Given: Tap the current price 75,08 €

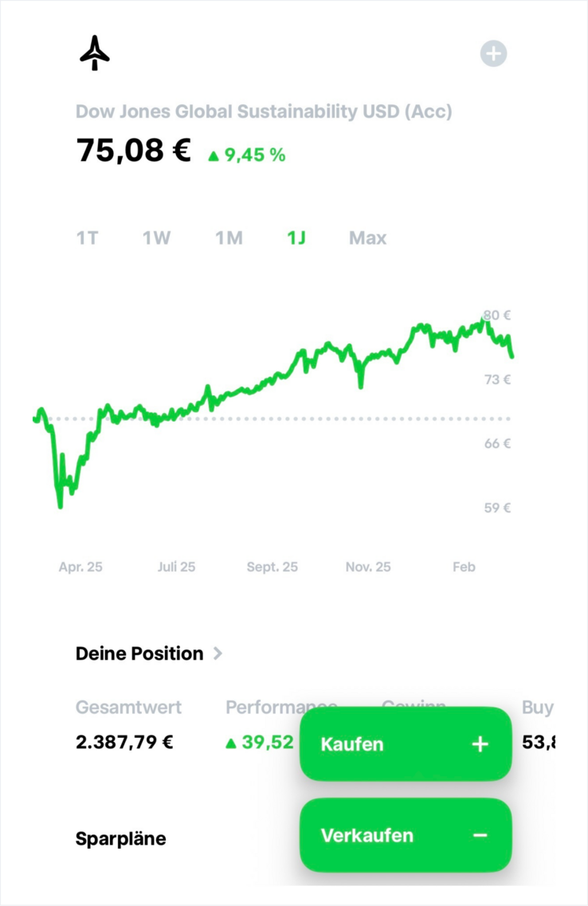Looking at the screenshot, I should coord(134,150).
